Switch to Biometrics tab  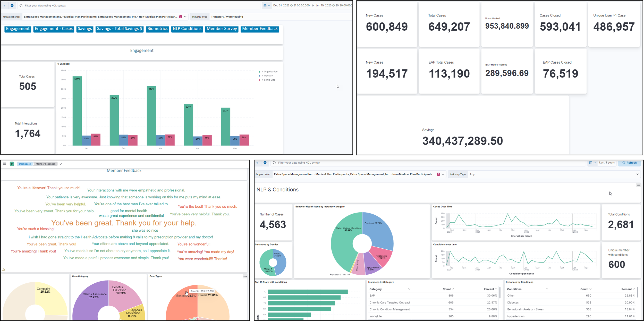tap(157, 29)
